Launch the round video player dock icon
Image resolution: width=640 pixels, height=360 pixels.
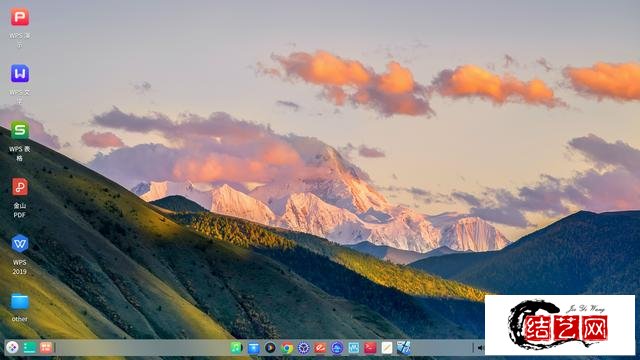(x=270, y=348)
